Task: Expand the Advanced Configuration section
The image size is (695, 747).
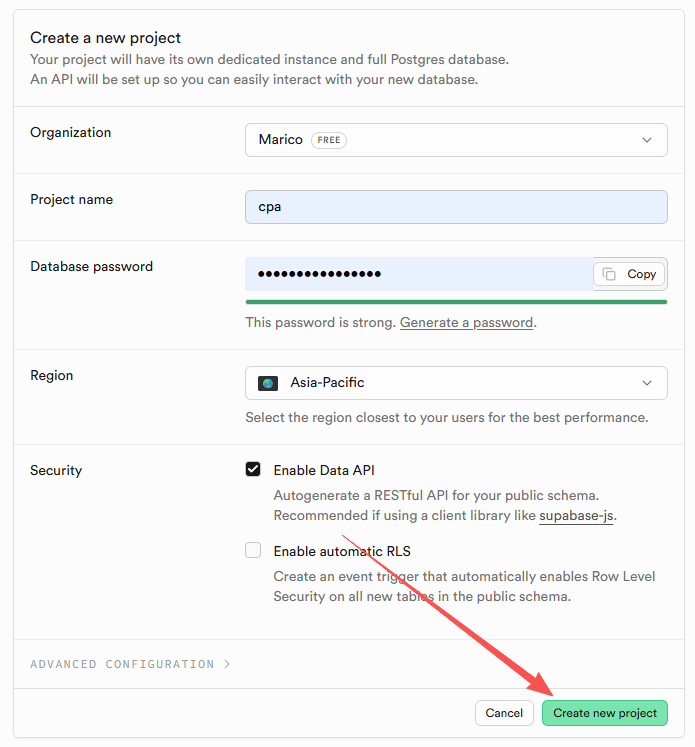Action: 122,664
